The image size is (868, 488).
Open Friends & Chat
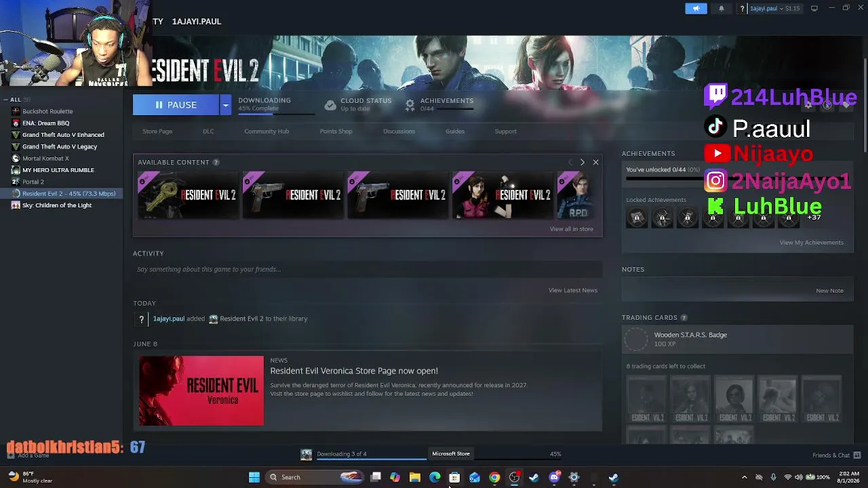click(x=836, y=455)
